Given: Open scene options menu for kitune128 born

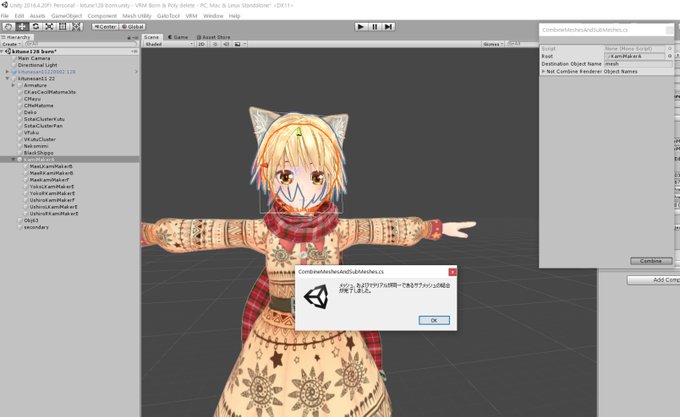Looking at the screenshot, I should click(134, 51).
